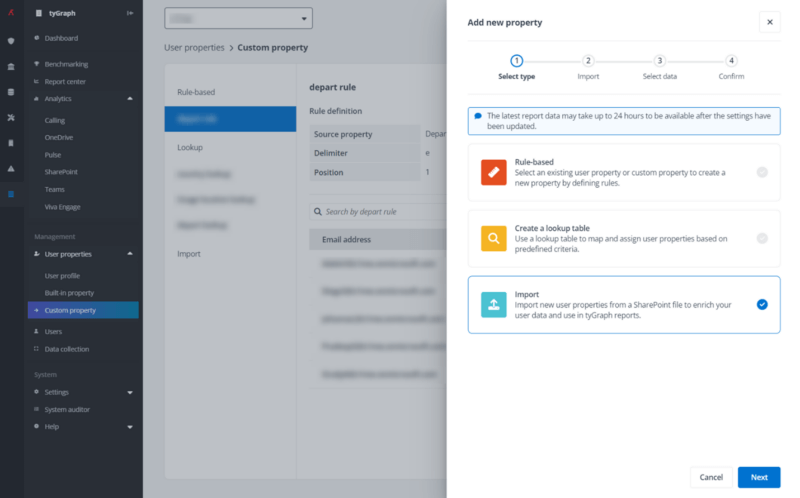This screenshot has width=800, height=498.
Task: Expand the Settings menu in the sidebar
Action: pos(130,392)
